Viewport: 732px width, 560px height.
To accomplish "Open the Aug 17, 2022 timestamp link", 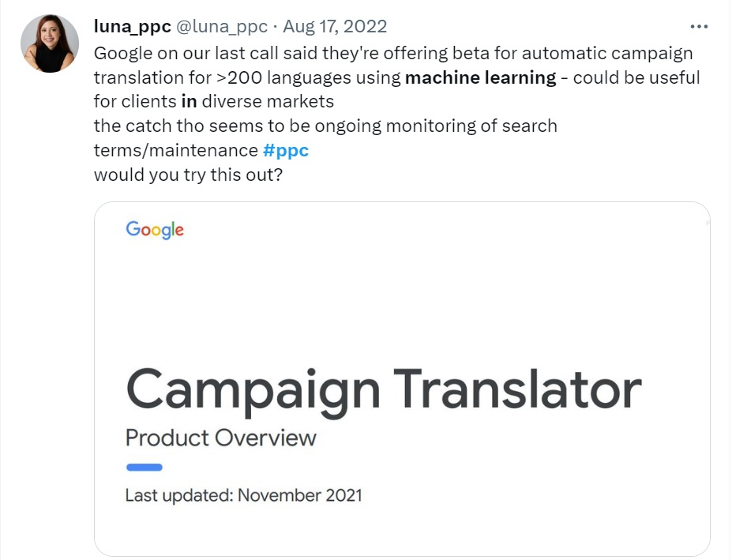I will (x=335, y=27).
